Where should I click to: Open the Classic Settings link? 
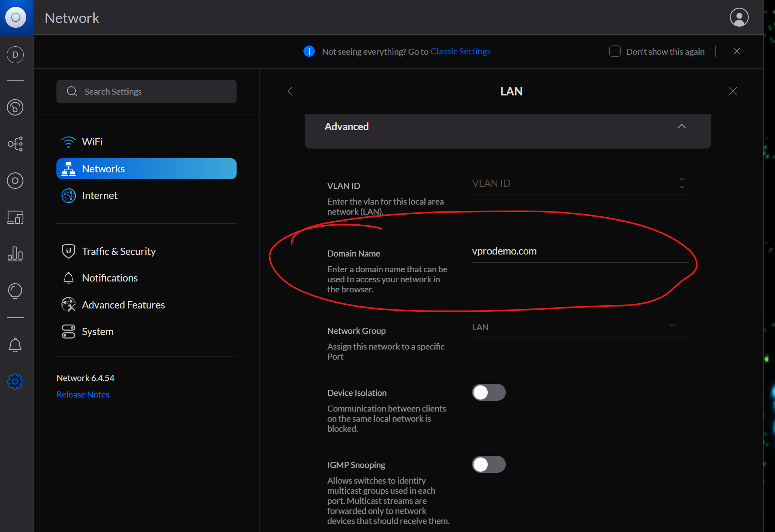pos(460,52)
